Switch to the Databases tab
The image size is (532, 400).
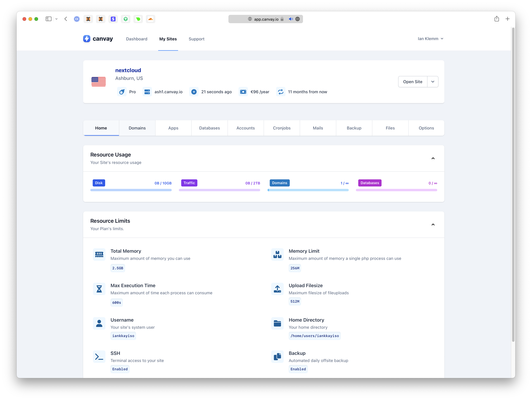209,128
